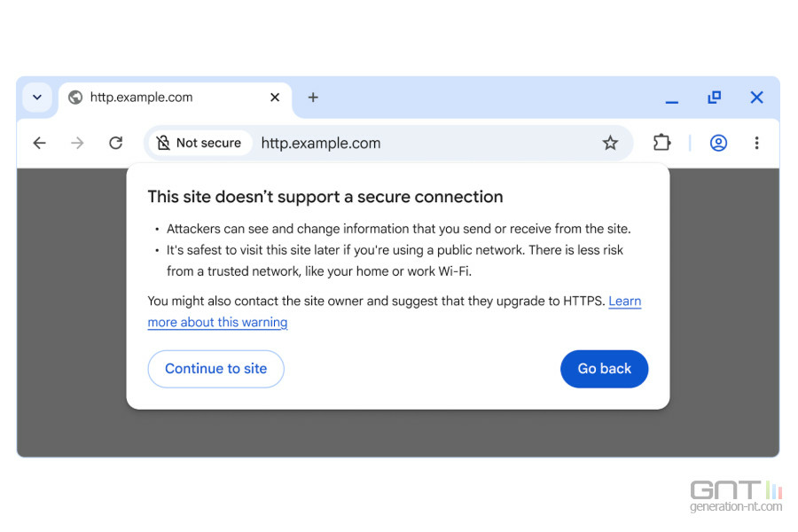Open the tab search dropdown chevron
This screenshot has width=798, height=532.
tap(37, 98)
